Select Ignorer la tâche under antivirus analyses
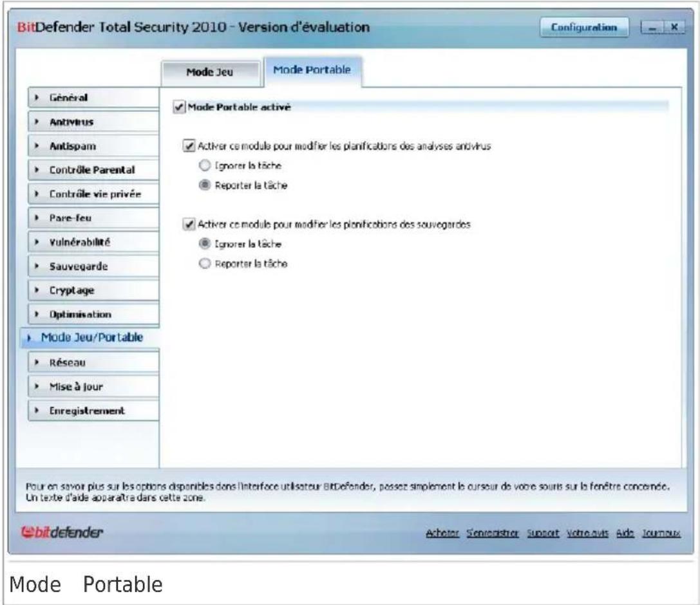This screenshot has height=605, width=700. [x=205, y=165]
